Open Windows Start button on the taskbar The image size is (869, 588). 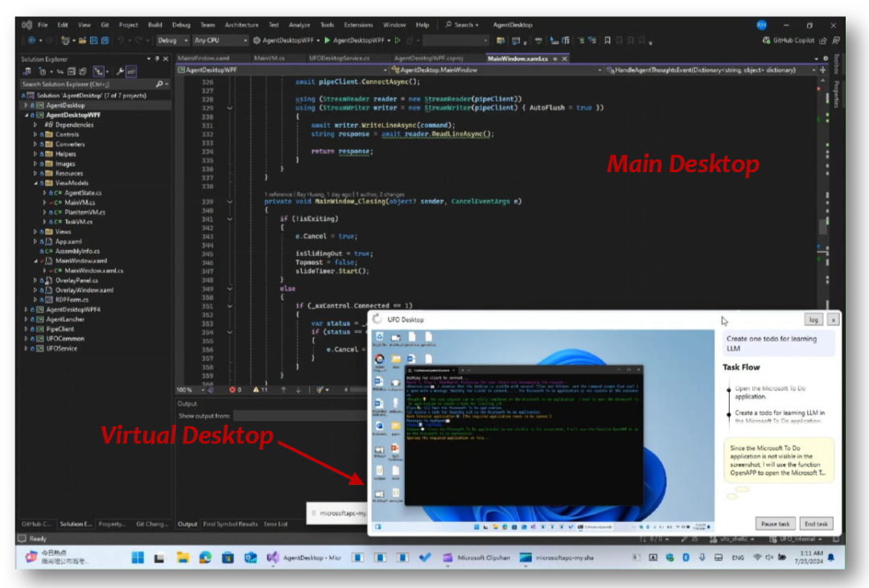coord(138,557)
